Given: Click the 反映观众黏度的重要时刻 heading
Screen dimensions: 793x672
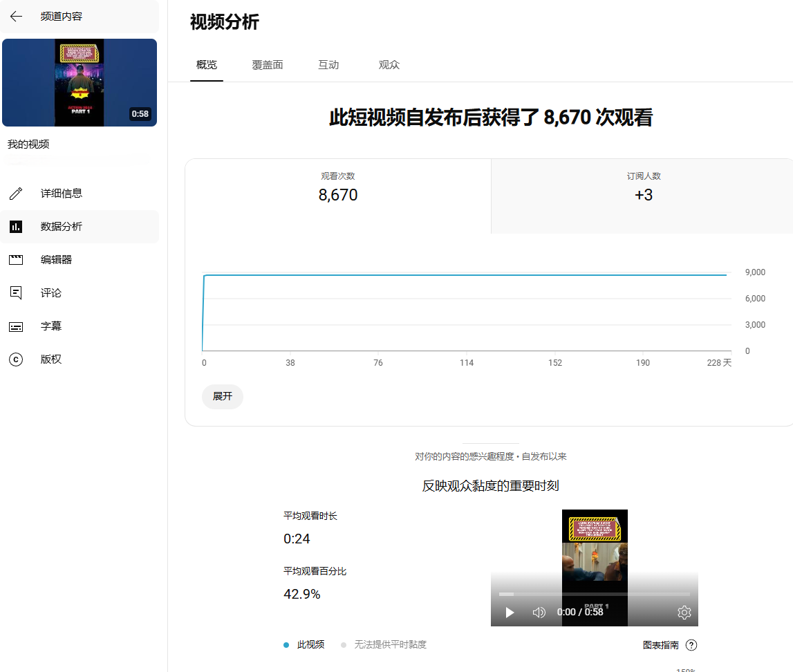Looking at the screenshot, I should (x=491, y=486).
